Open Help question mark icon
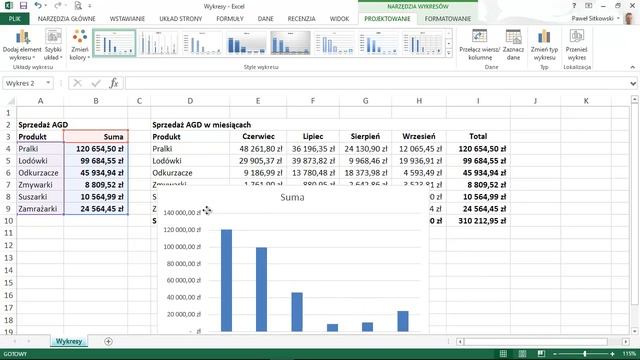This screenshot has width=640, height=360. tap(574, 6)
